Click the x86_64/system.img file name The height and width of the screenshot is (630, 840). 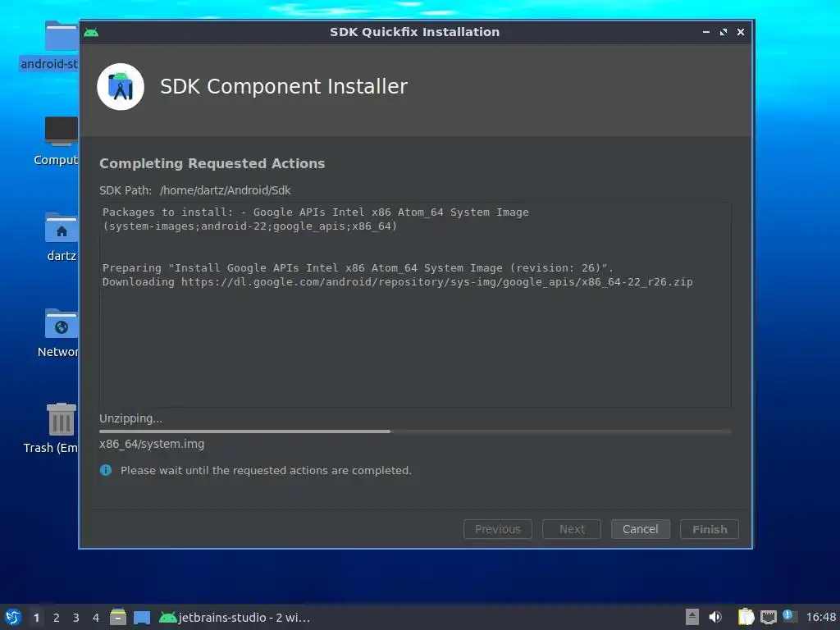(152, 444)
